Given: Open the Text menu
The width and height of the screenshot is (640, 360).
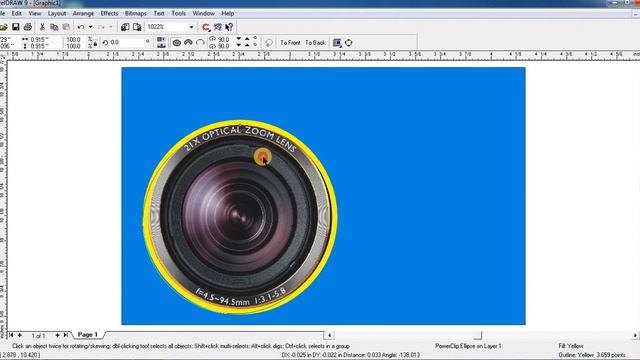Looking at the screenshot, I should tap(159, 13).
